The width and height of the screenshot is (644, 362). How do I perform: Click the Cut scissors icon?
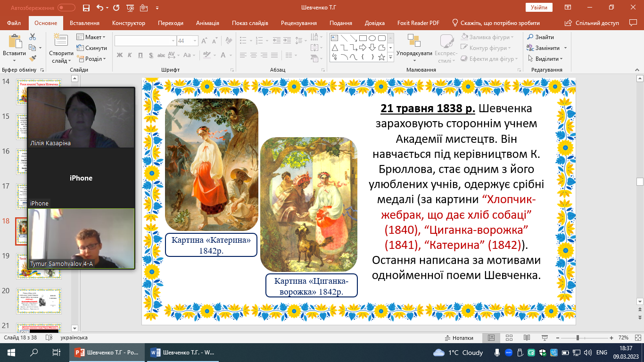(33, 37)
